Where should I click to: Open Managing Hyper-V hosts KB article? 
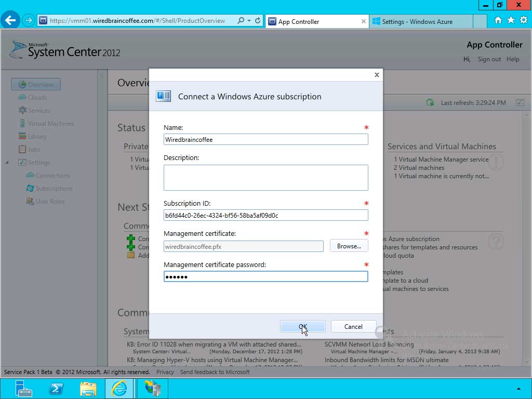click(x=212, y=360)
